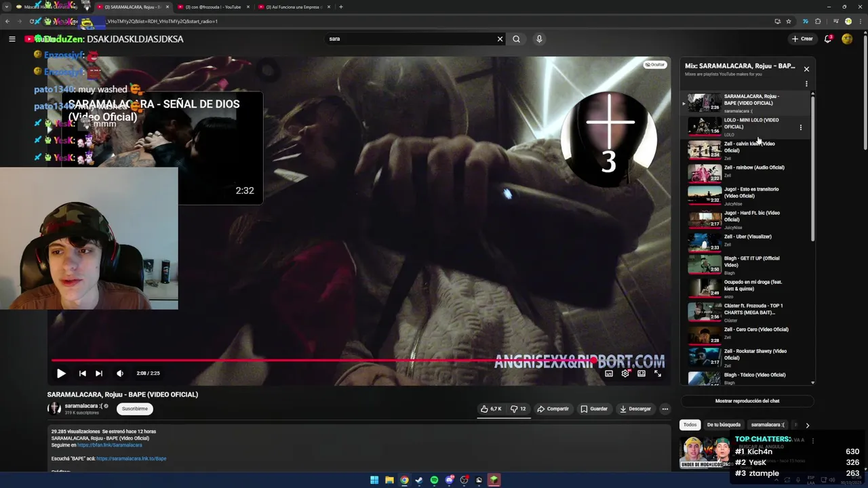
Task: Open a new browser tab
Action: 340,7
